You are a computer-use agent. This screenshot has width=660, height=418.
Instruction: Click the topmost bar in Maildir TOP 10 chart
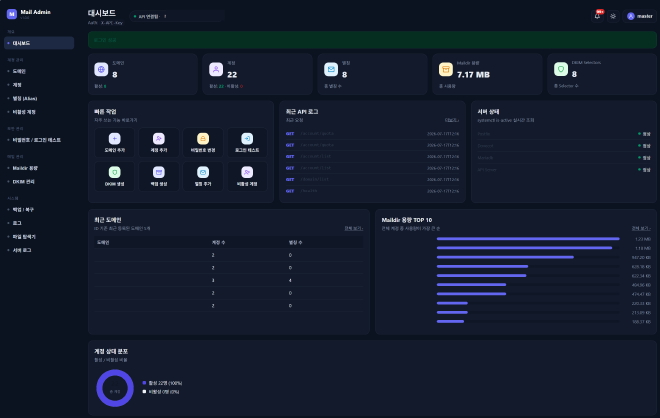(x=528, y=239)
